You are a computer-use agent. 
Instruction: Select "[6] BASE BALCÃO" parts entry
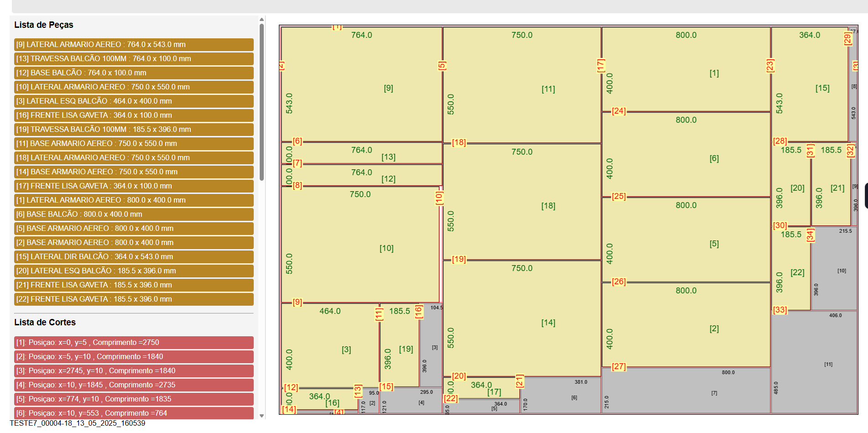(x=134, y=214)
